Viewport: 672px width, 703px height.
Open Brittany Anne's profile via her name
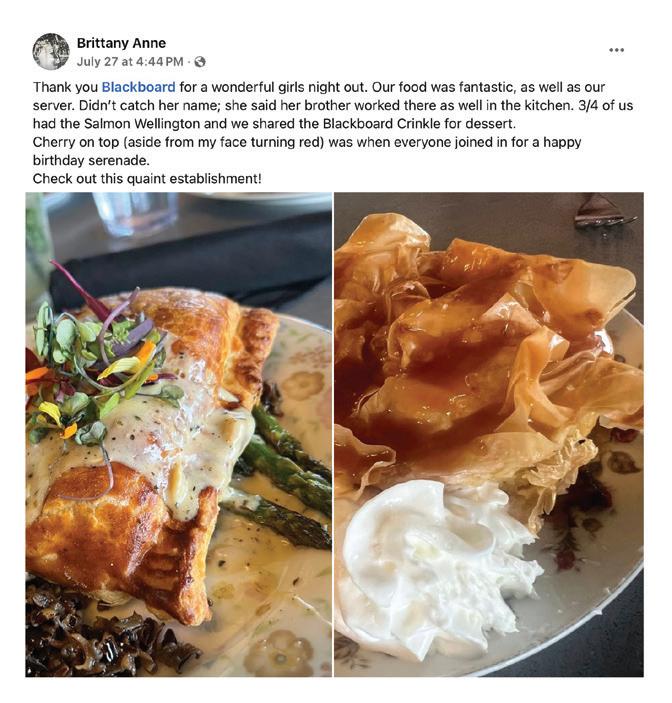121,43
